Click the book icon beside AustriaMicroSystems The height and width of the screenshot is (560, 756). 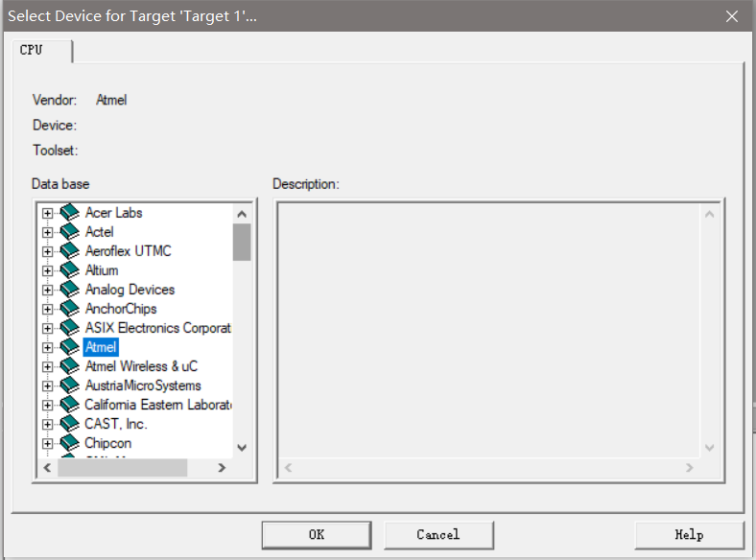pyautogui.click(x=70, y=385)
